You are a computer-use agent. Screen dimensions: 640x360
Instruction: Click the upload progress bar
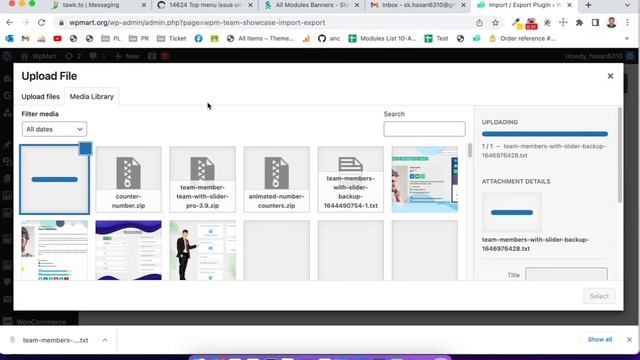(x=544, y=134)
